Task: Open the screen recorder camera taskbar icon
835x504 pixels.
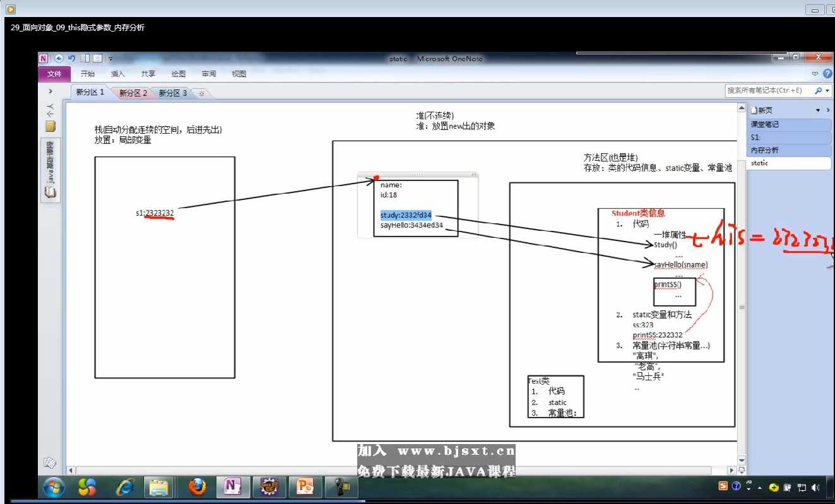Action: tap(342, 487)
